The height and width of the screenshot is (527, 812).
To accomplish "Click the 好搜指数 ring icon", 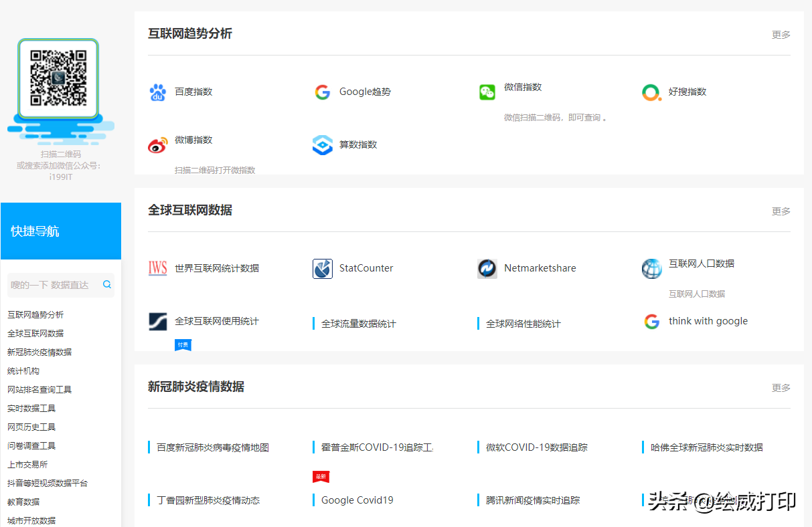I will (x=651, y=92).
